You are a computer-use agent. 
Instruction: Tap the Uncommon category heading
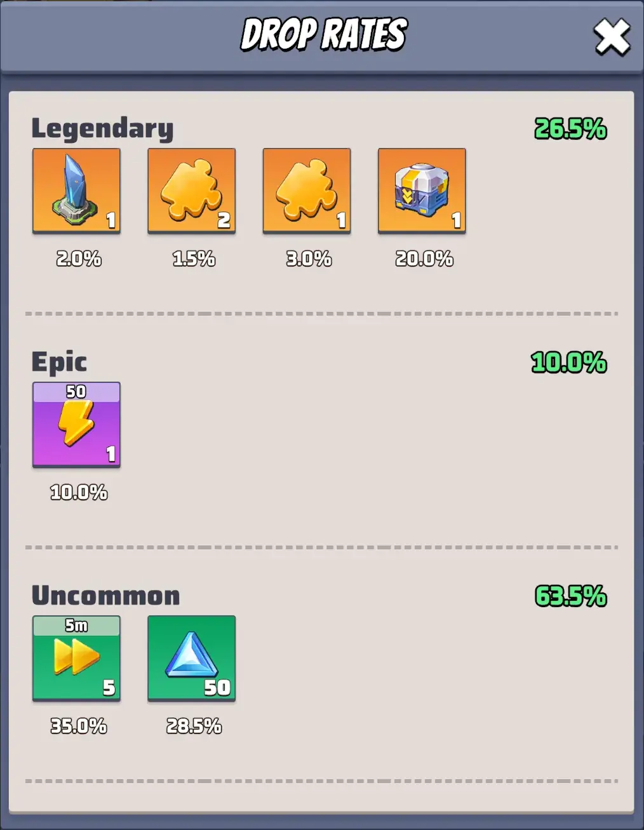click(106, 596)
